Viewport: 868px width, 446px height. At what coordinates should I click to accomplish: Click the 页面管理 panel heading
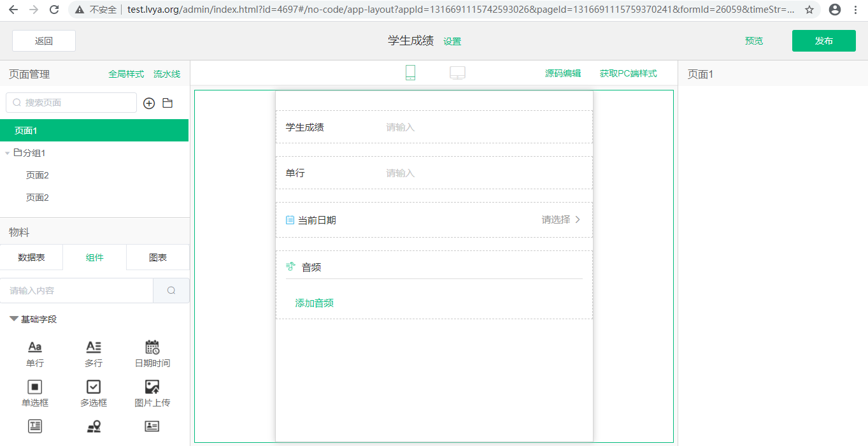(x=29, y=75)
